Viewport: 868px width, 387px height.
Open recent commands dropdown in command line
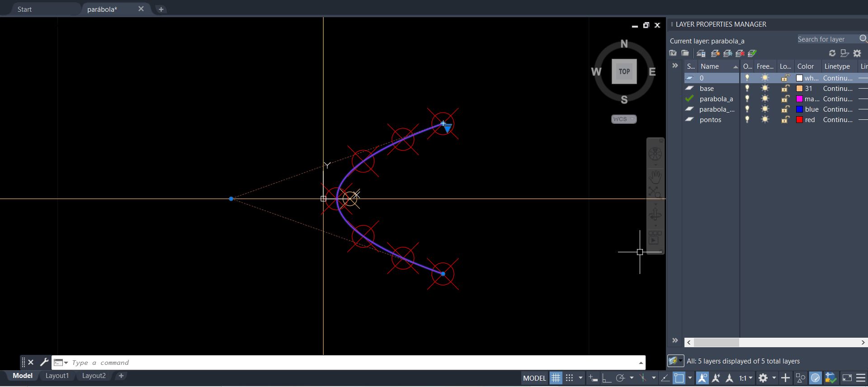[x=61, y=363]
